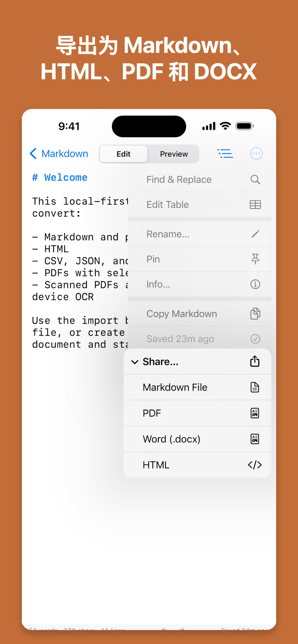Tap the Word docx document icon
Viewport: 298px width, 644px height.
point(255,439)
